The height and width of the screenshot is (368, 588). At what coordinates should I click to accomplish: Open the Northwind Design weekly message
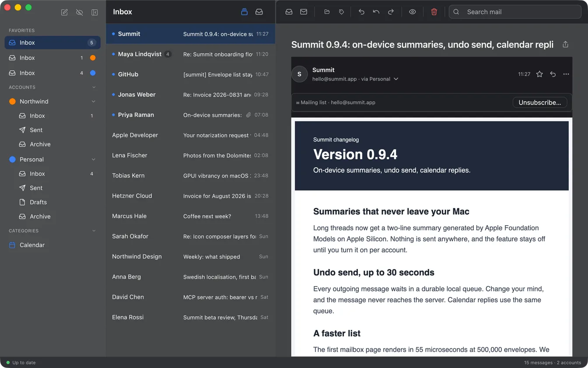(x=190, y=256)
